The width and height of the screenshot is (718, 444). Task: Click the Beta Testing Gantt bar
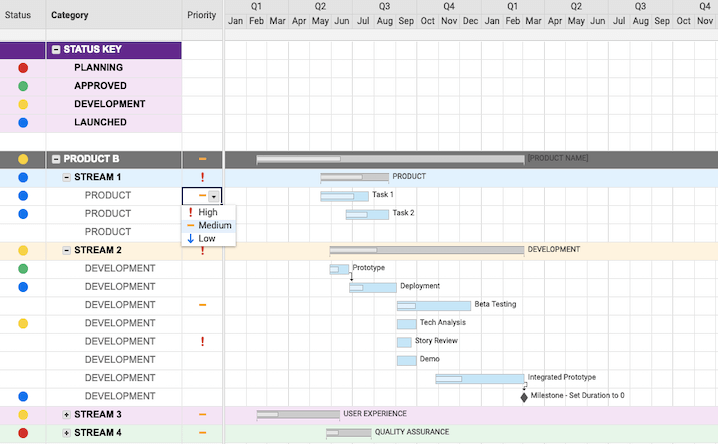click(x=434, y=305)
